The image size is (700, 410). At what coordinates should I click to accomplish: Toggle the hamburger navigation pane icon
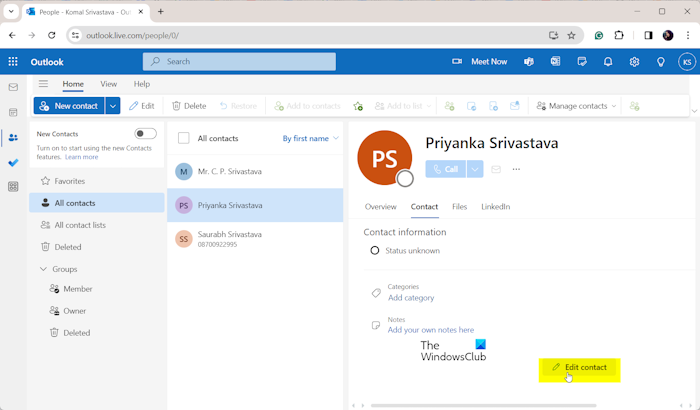pos(43,84)
